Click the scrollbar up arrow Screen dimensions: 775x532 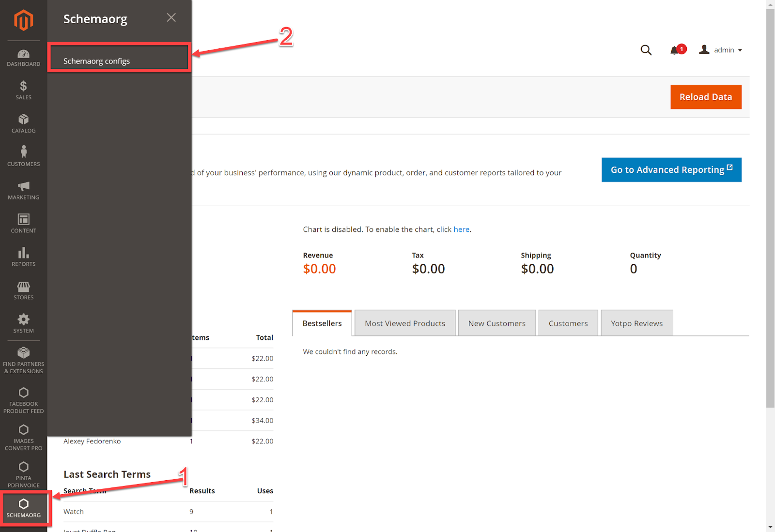(x=770, y=4)
